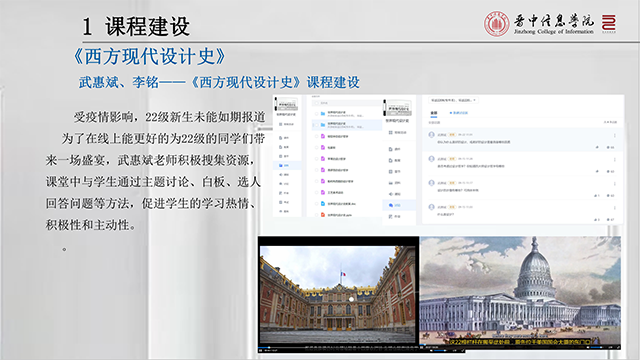Viewport: 640px width, 360px height.
Task: Switch to the 全部 discussion tab
Action: pyautogui.click(x=434, y=113)
